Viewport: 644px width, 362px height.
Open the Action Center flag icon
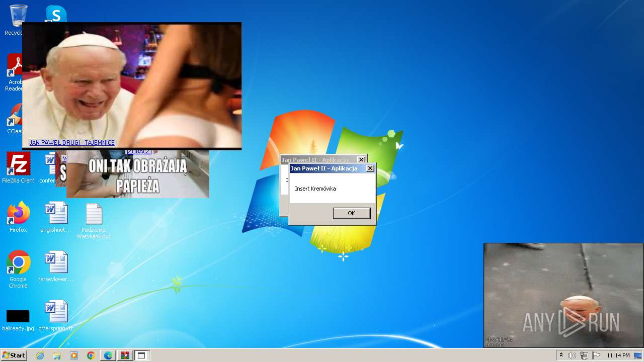click(596, 355)
